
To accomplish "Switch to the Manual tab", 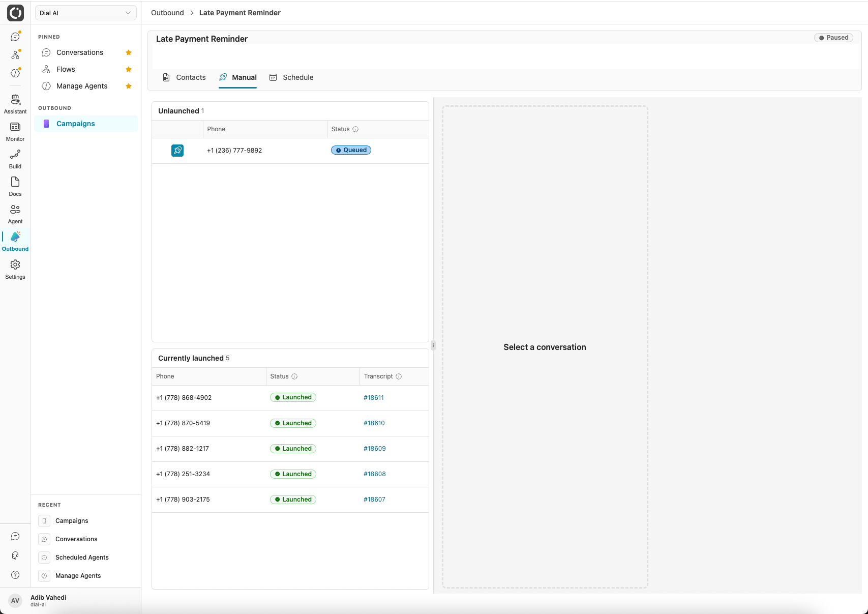I will tap(238, 77).
